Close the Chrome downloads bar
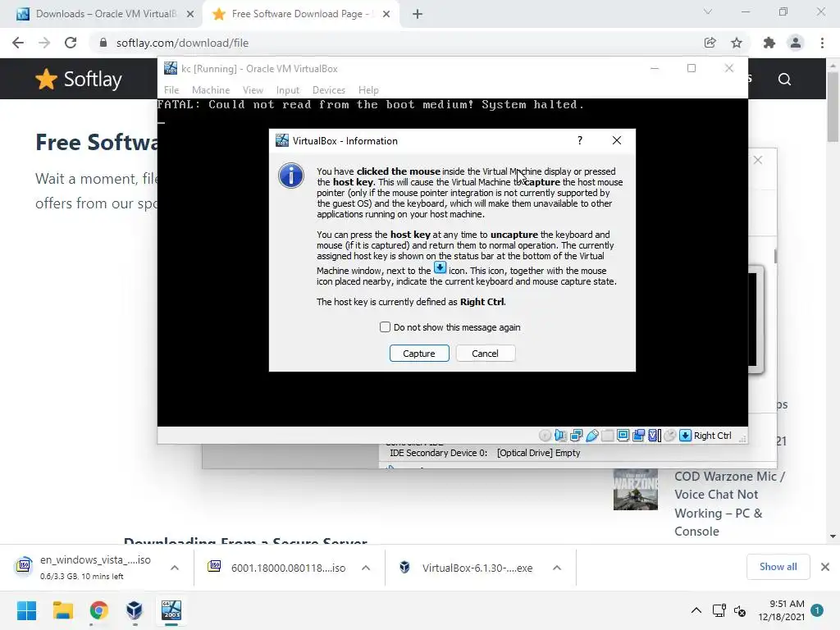This screenshot has width=840, height=630. [825, 567]
